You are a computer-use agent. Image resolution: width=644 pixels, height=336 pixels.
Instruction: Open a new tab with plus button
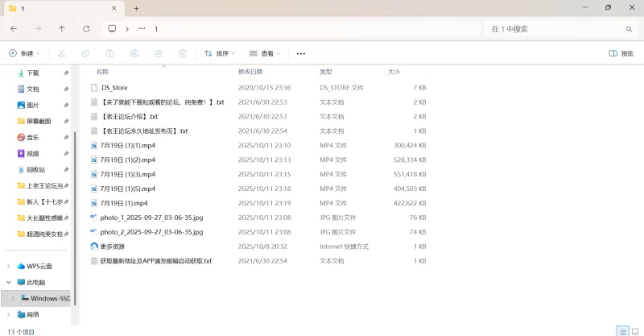(136, 8)
